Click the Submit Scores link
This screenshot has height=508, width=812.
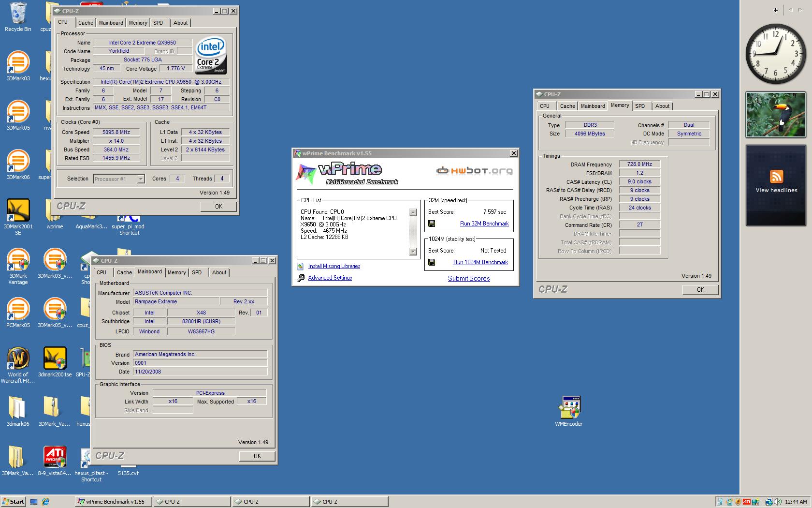(469, 278)
